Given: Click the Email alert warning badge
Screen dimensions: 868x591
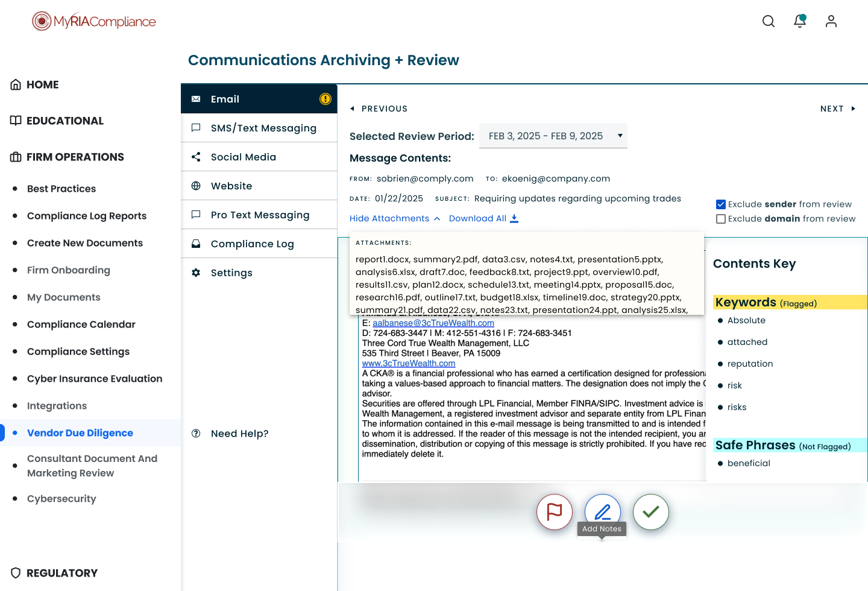Looking at the screenshot, I should [x=325, y=99].
